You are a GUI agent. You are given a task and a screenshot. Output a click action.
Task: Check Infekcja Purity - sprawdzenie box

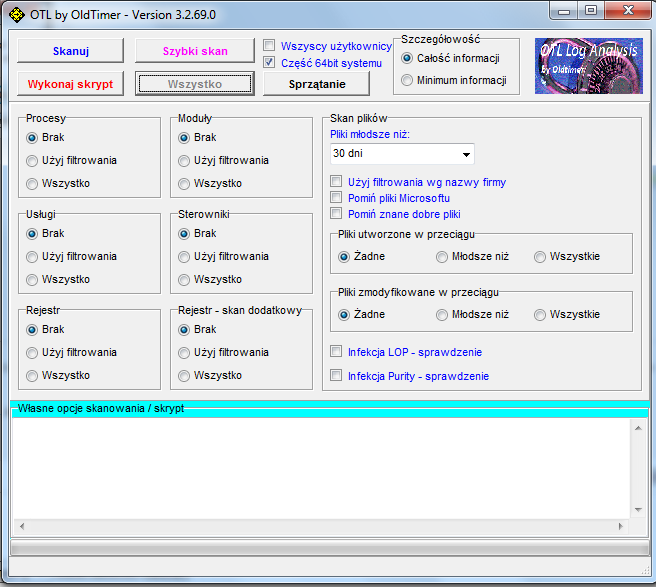(x=336, y=376)
